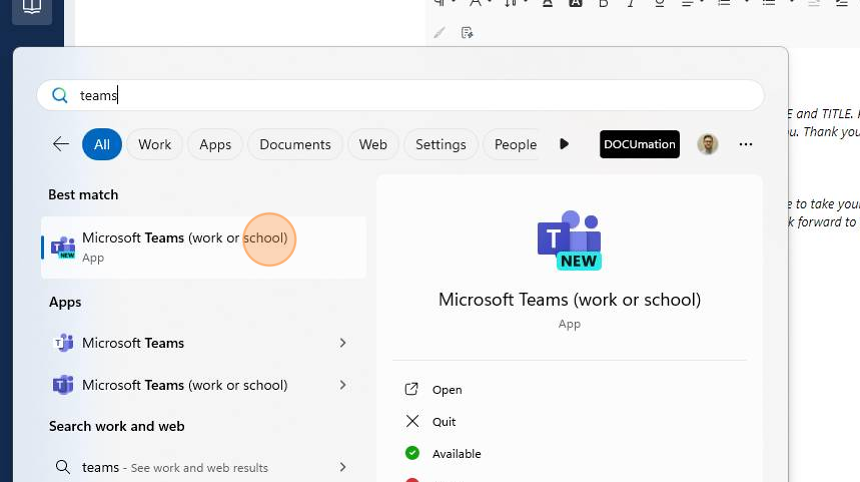Switch to the Apps filter tab
Screen dimensions: 860x482
[215, 144]
